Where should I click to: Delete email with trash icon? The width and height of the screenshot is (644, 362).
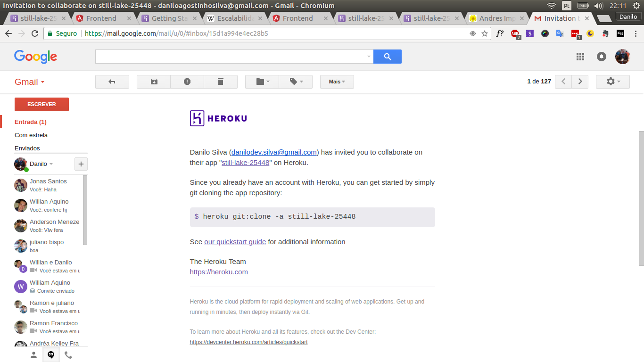coord(221,82)
